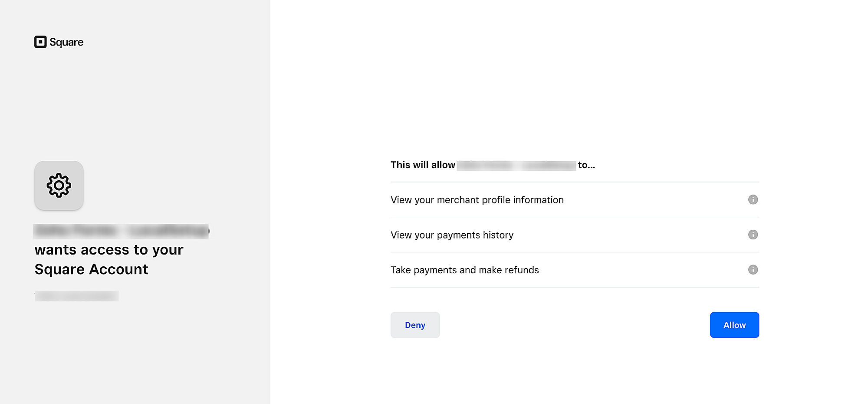The width and height of the screenshot is (868, 404).
Task: Show info for payments history permission
Action: click(753, 235)
